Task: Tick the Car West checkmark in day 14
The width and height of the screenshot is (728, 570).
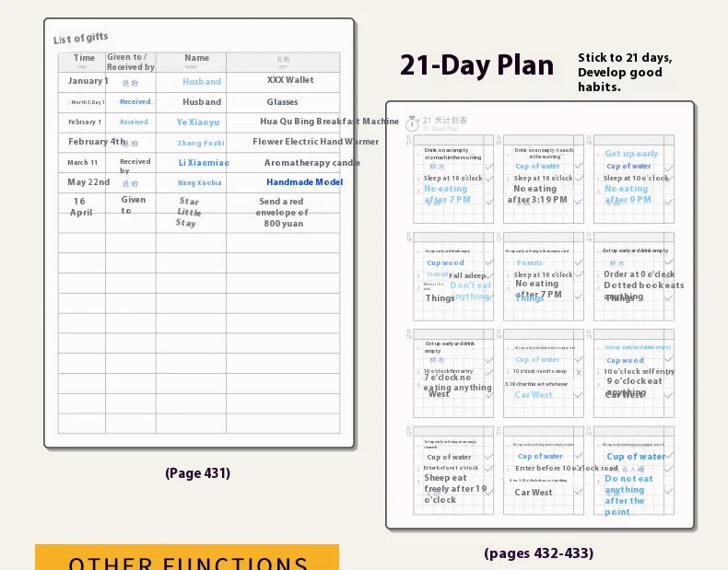Action: [x=579, y=395]
